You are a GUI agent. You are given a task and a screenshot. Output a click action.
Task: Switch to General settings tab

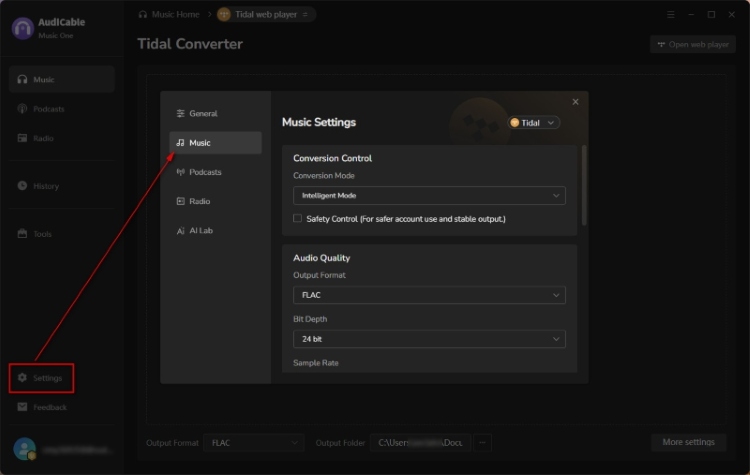(x=215, y=113)
